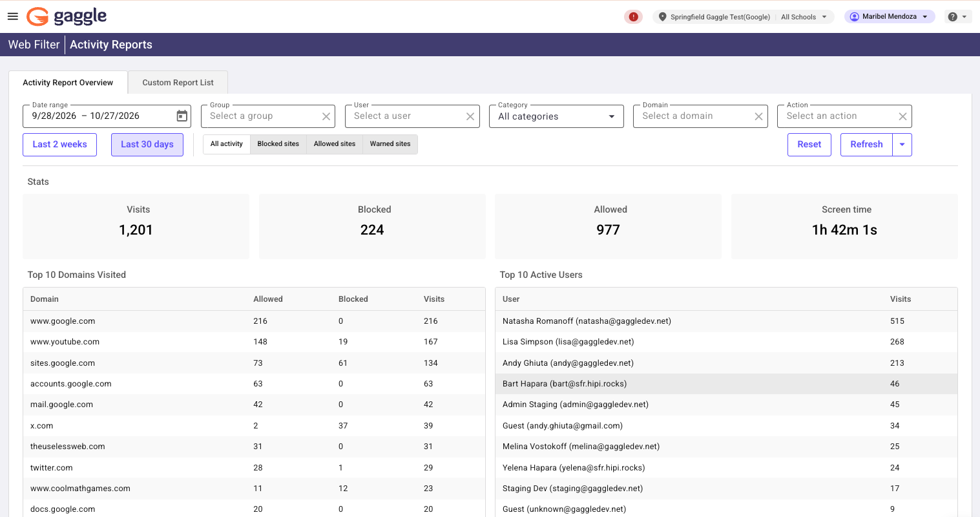Click the Refresh button
Image resolution: width=980 pixels, height=517 pixels.
click(866, 145)
